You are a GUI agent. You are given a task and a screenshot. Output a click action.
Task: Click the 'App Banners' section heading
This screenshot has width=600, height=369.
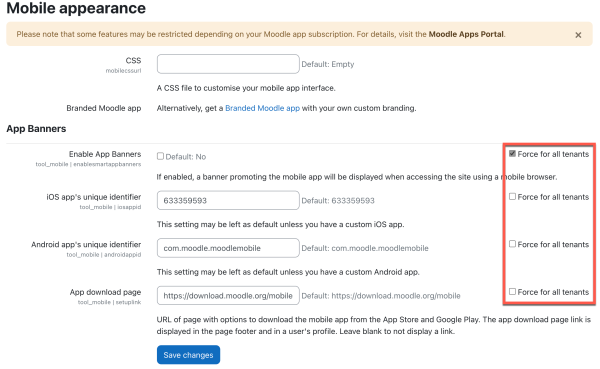pyautogui.click(x=36, y=129)
